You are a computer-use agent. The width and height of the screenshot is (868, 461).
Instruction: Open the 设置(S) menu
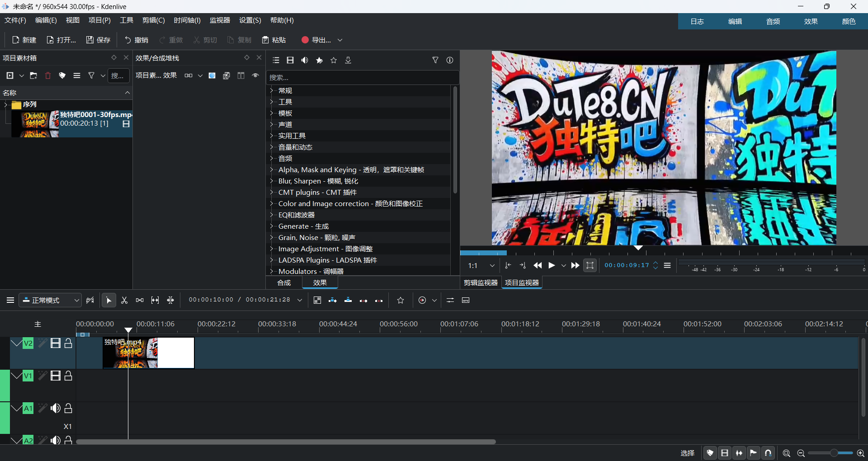tap(250, 20)
